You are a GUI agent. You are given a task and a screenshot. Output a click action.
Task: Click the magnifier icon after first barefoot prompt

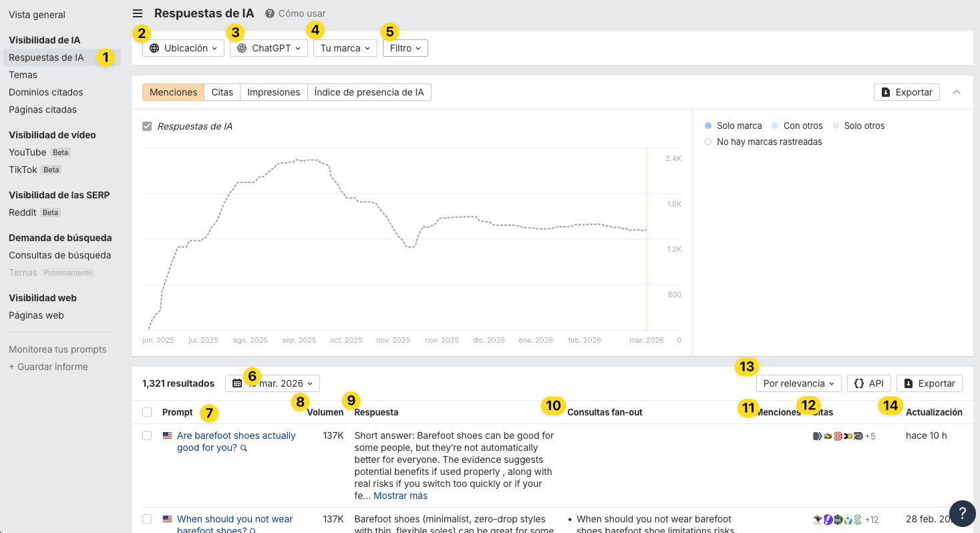tap(244, 448)
